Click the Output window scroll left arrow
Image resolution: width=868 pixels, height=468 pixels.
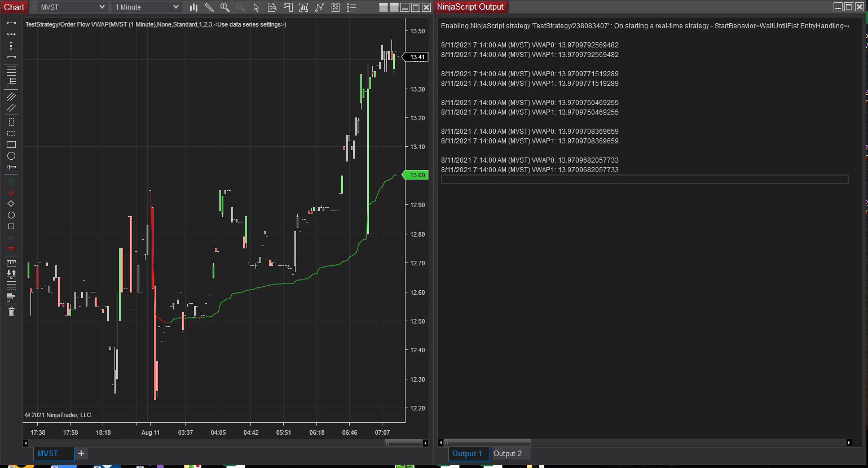click(x=441, y=443)
